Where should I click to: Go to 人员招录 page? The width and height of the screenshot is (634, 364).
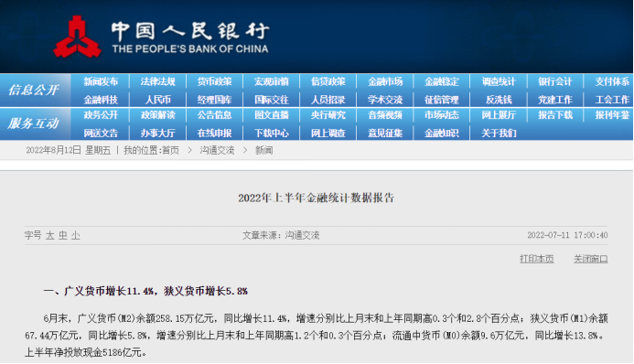(x=328, y=100)
